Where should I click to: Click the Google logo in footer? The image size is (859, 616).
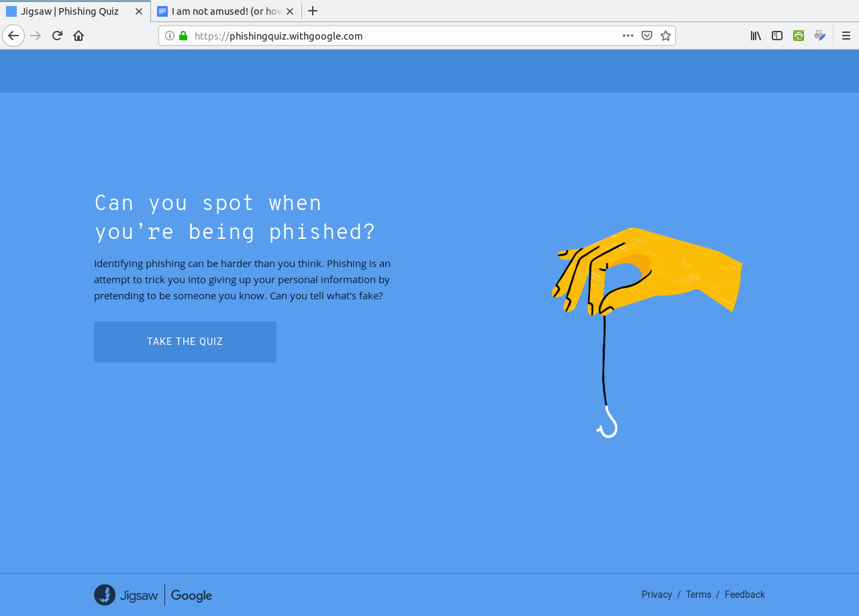[x=191, y=595]
